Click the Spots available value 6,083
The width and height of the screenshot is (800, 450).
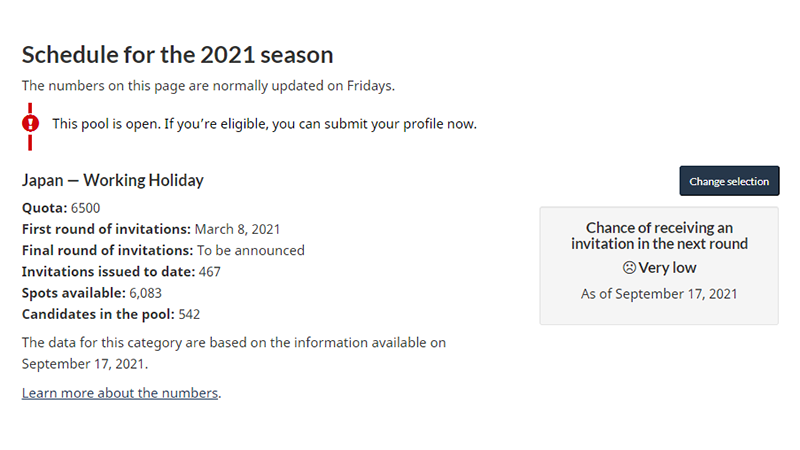coord(145,293)
